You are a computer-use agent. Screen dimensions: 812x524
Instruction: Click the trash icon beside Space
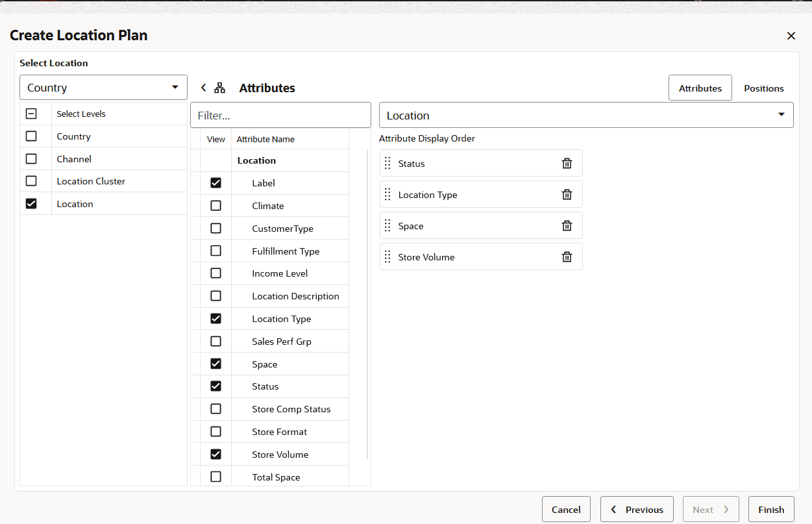[567, 225]
